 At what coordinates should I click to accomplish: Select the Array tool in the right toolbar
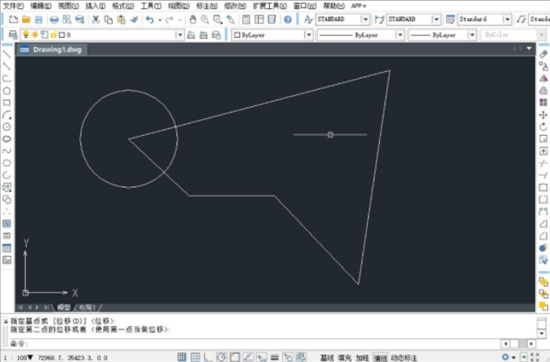543,102
